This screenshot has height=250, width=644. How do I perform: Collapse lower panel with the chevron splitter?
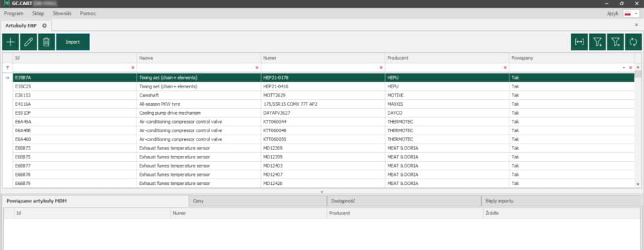pyautogui.click(x=322, y=191)
